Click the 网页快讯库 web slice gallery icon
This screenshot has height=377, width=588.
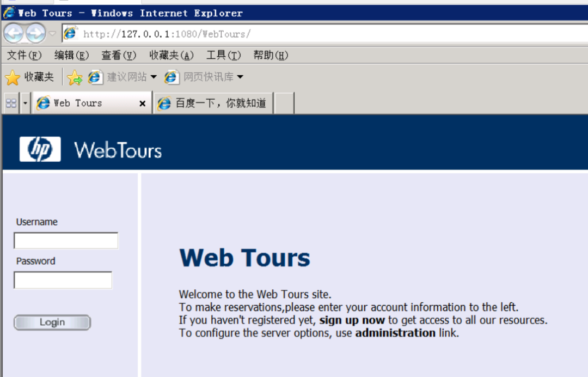171,77
